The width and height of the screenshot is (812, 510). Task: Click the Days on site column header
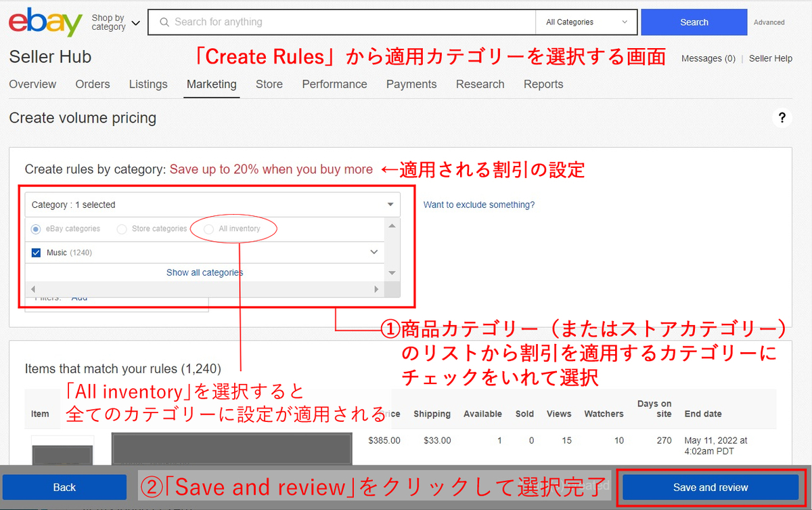654,408
